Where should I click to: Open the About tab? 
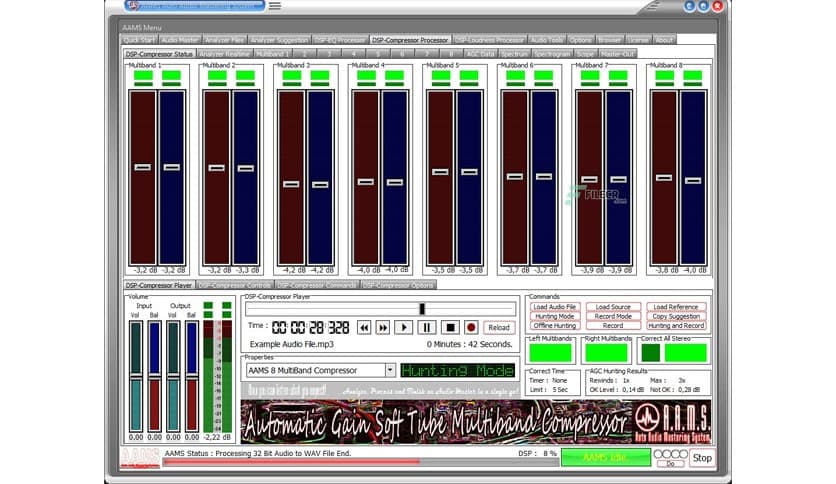click(664, 40)
